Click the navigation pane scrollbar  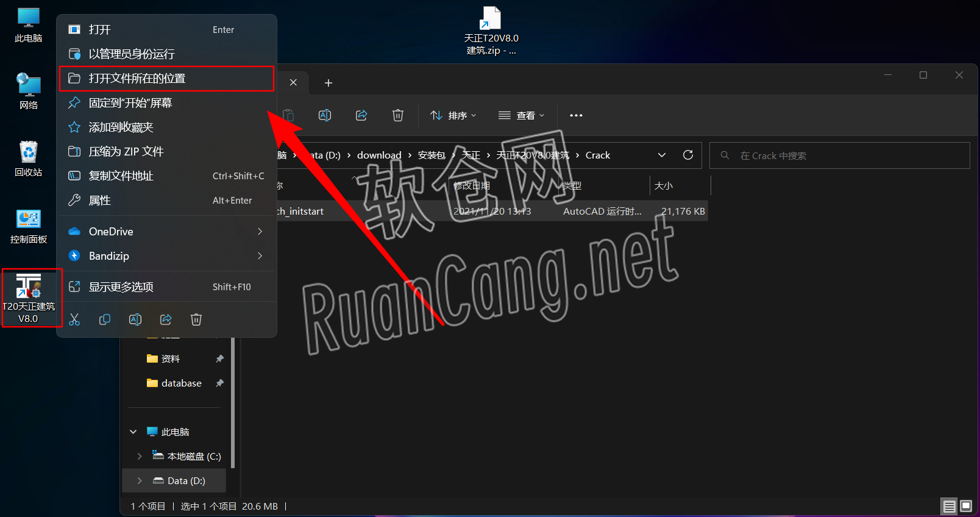tap(233, 402)
